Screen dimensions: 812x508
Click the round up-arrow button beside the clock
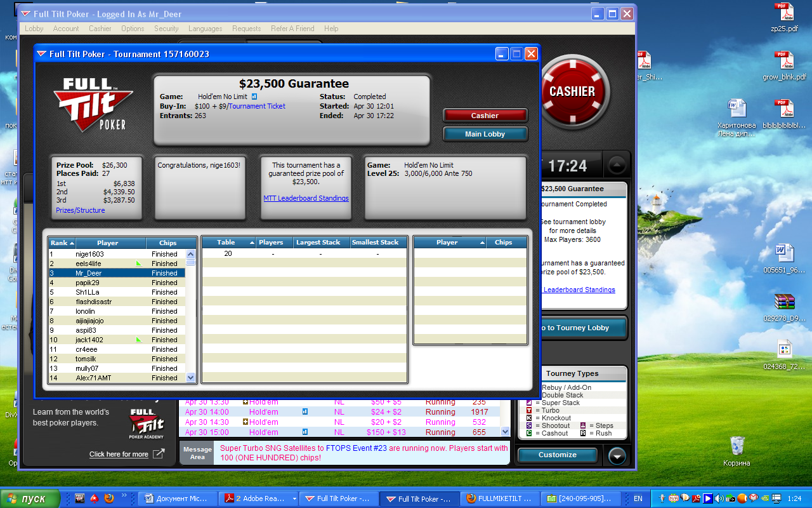[x=617, y=166]
